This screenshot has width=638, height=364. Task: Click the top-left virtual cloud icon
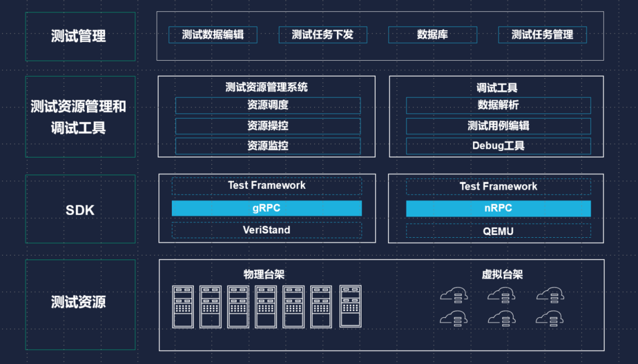click(454, 294)
